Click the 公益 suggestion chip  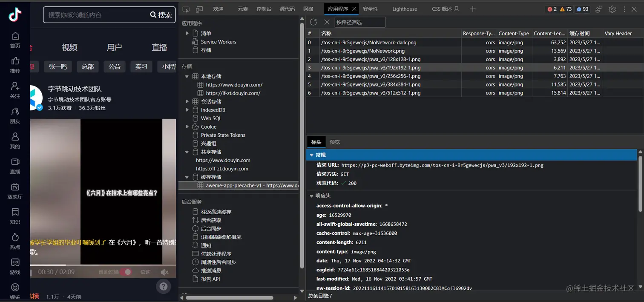pyautogui.click(x=115, y=66)
